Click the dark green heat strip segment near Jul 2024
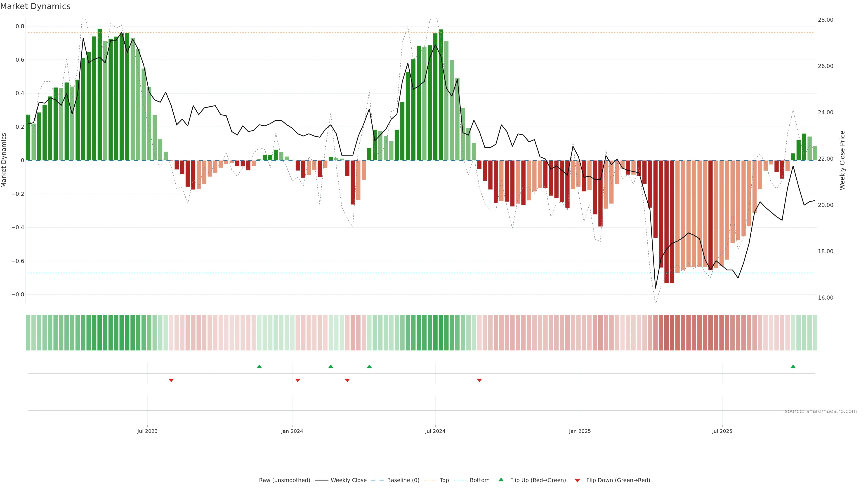 click(435, 332)
